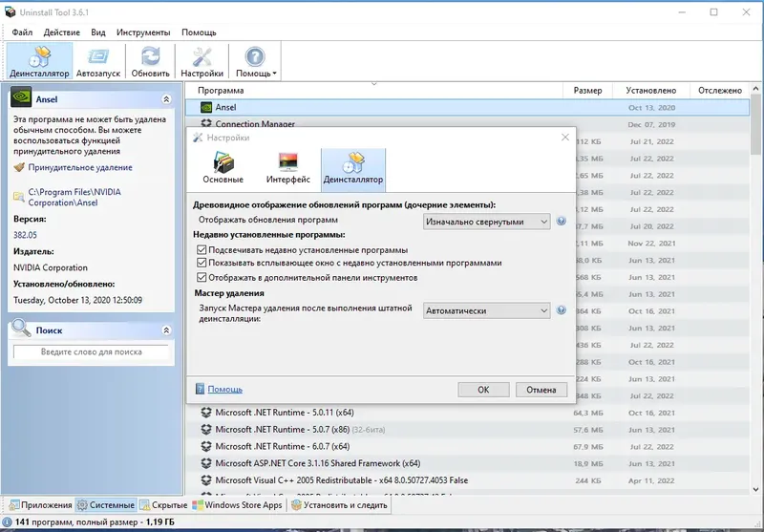Switch to the Скрытые bottom tab
Image resolution: width=764 pixels, height=532 pixels.
163,505
